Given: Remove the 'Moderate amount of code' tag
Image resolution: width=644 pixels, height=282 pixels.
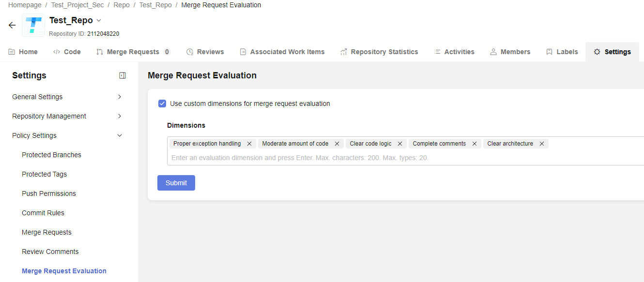Looking at the screenshot, I should 337,144.
